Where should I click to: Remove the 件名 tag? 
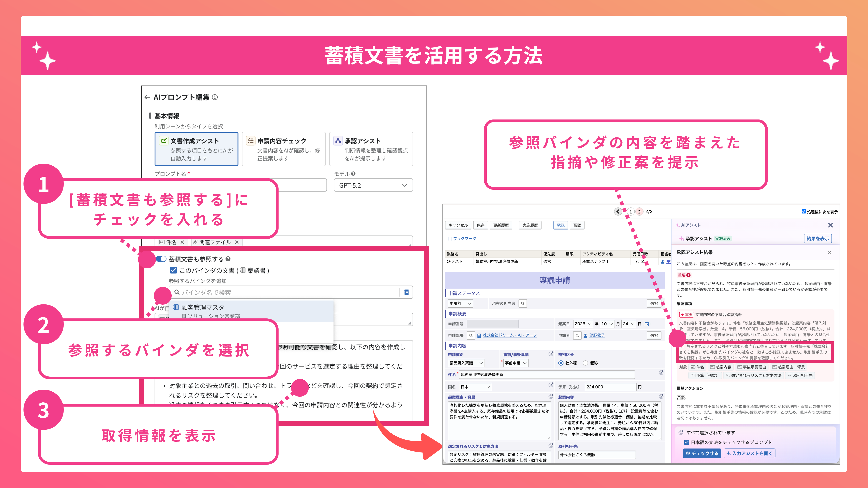182,242
